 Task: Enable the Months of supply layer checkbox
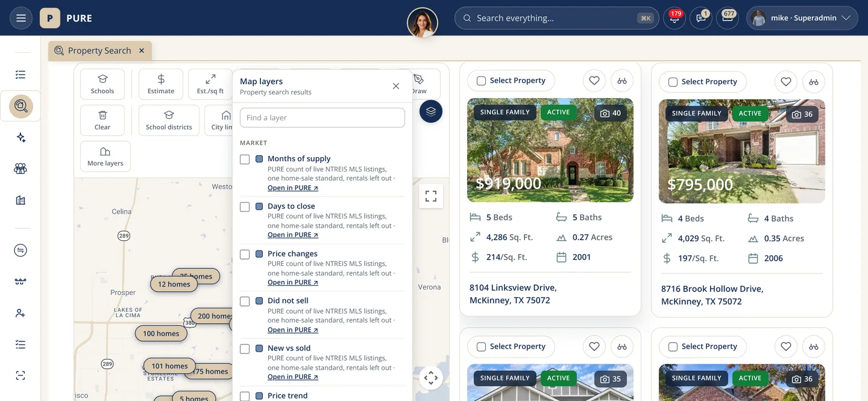point(245,159)
